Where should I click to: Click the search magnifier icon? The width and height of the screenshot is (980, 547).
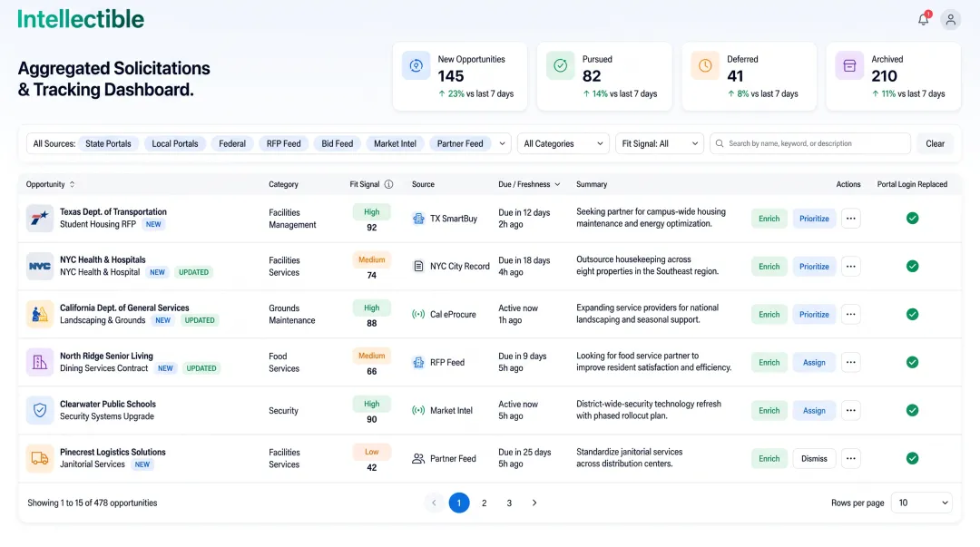coord(720,144)
